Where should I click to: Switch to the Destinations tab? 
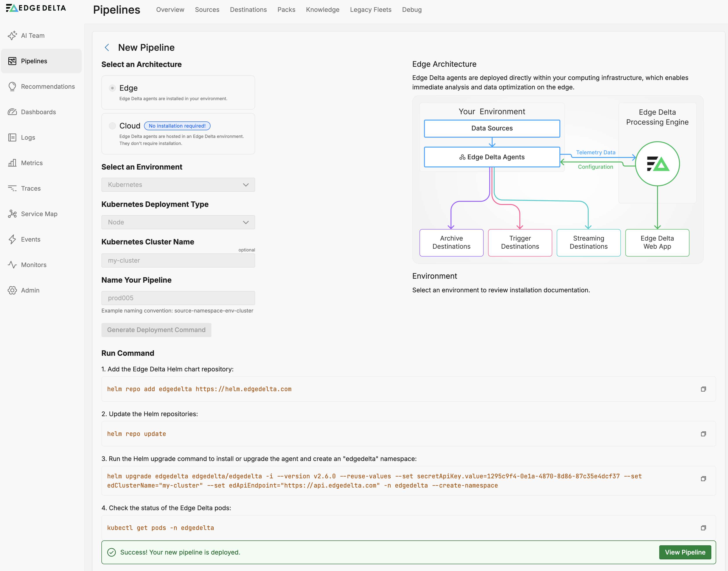[x=248, y=10]
